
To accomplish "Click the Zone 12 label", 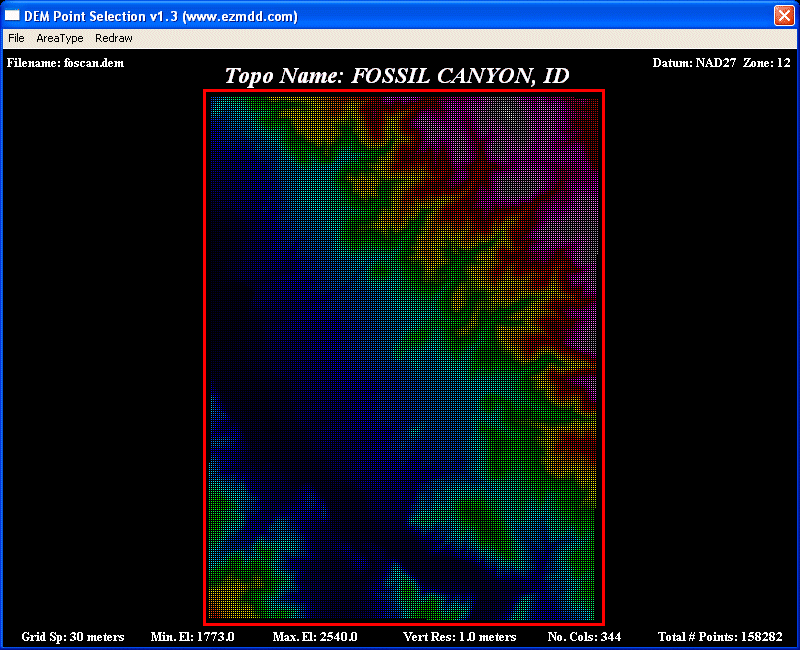I will [767, 63].
